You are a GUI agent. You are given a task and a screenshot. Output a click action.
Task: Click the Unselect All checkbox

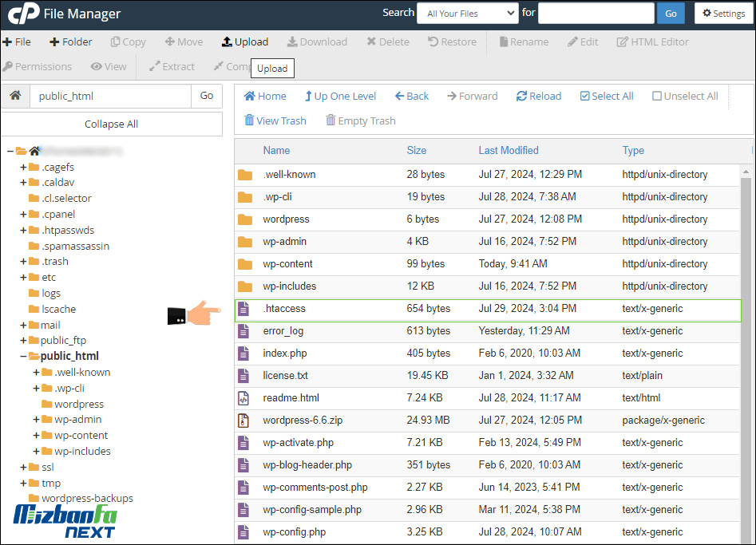[657, 97]
